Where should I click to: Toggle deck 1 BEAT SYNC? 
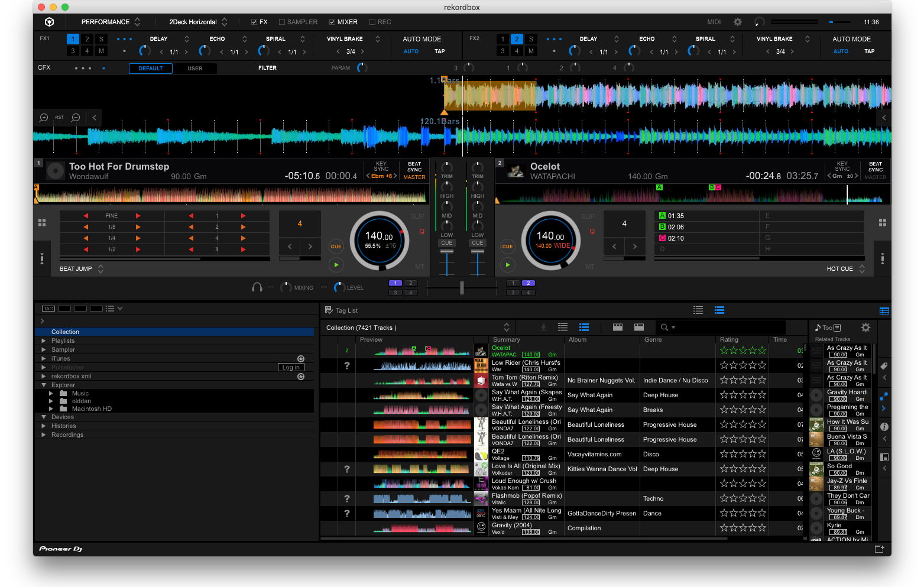click(x=414, y=167)
